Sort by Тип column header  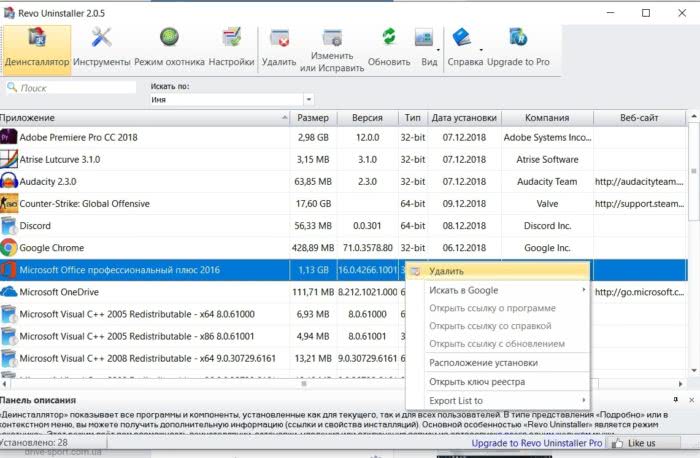412,118
